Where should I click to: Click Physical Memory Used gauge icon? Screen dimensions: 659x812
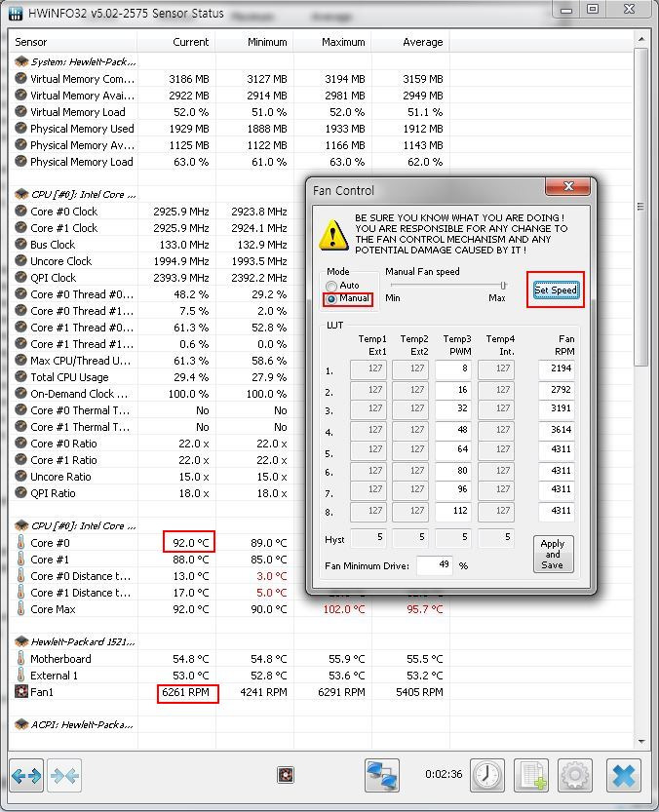21,128
